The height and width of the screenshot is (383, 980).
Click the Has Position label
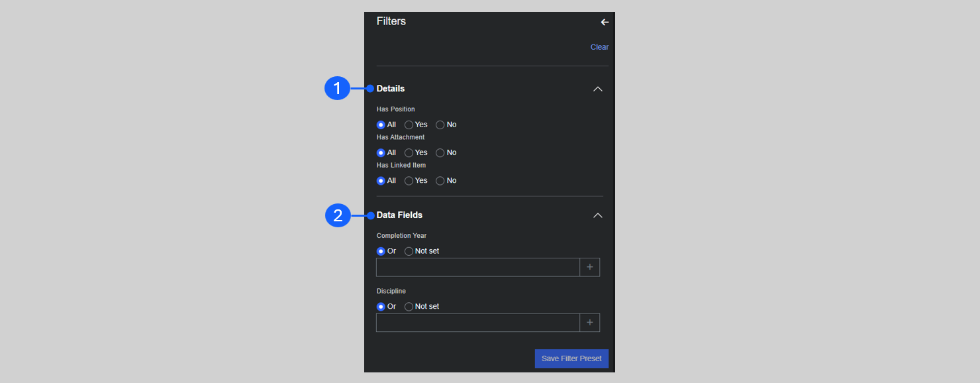click(x=396, y=109)
